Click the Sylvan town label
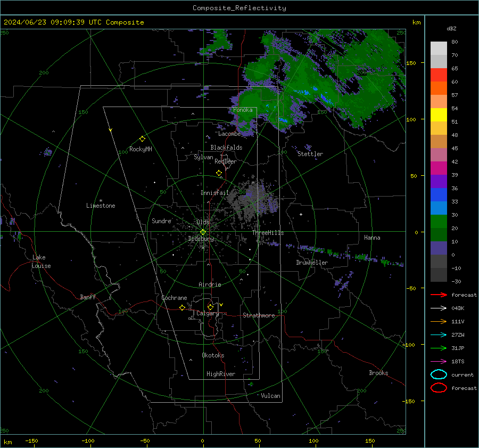The width and height of the screenshot is (479, 448). 203,157
